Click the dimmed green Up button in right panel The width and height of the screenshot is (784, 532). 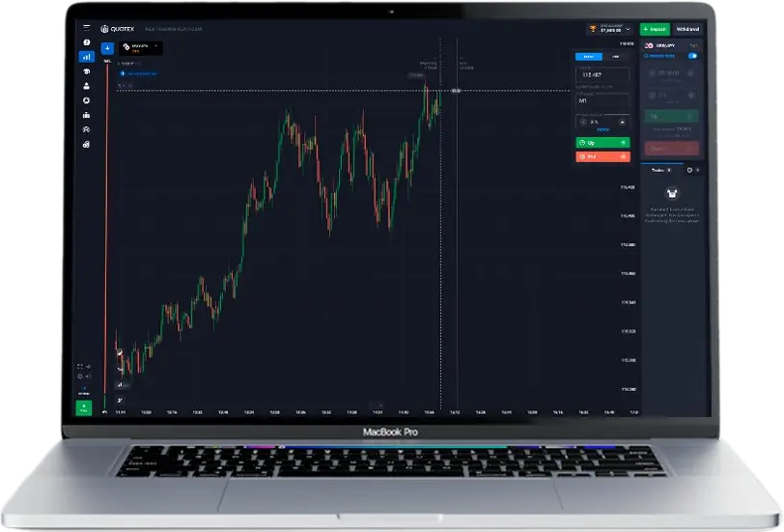671,117
